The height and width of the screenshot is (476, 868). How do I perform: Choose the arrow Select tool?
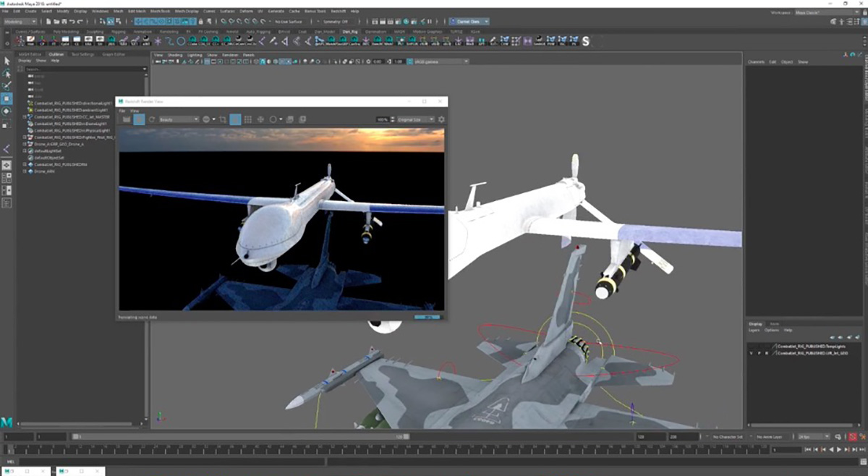7,61
